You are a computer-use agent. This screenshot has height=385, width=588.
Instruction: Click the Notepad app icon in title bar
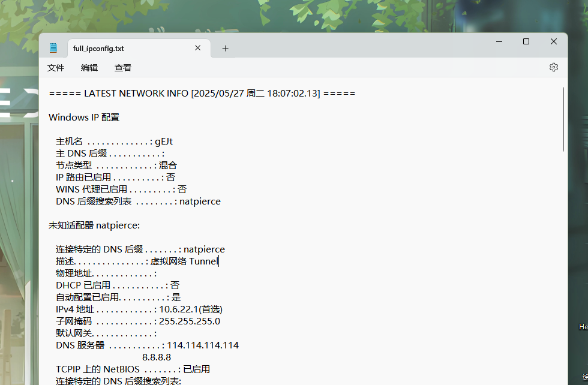[x=53, y=48]
